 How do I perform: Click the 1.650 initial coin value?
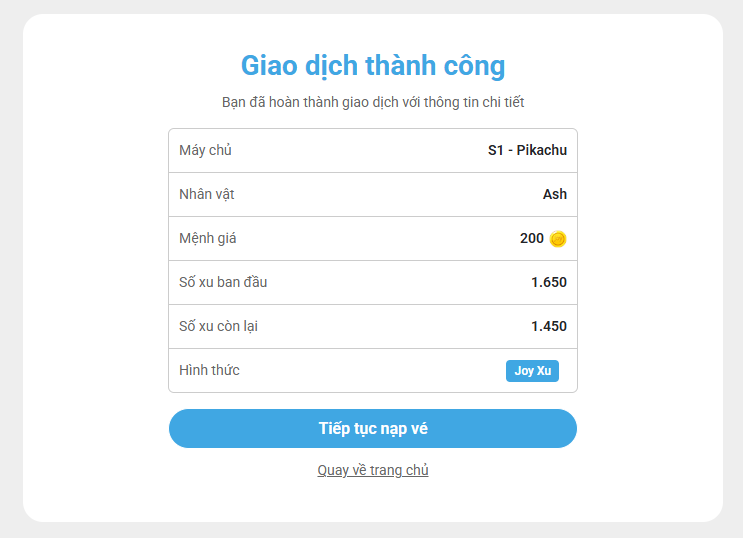pyautogui.click(x=549, y=282)
